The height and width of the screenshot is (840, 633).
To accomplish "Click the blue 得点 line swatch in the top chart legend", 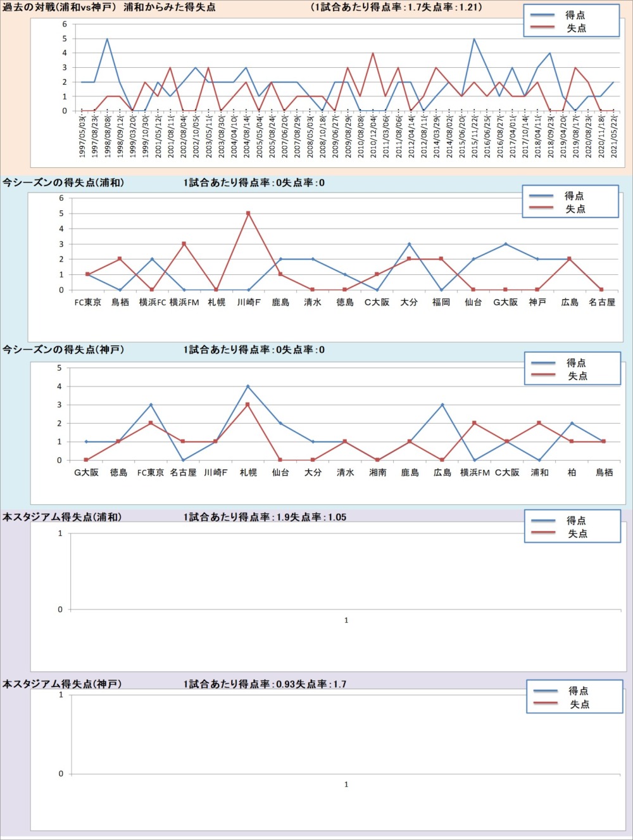I will point(542,15).
